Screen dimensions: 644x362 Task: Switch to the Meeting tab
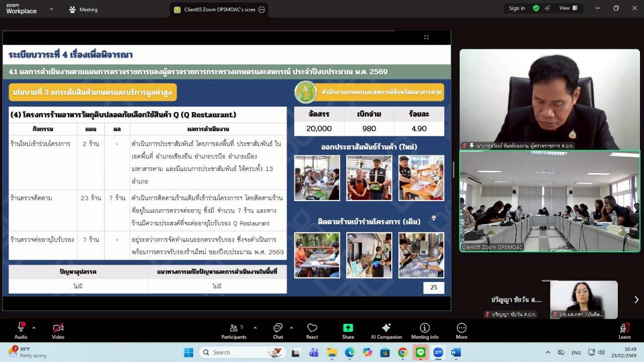[84, 9]
